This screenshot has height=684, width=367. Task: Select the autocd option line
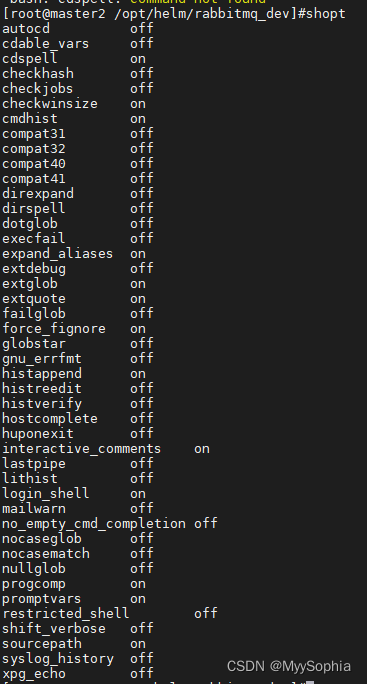point(78,29)
